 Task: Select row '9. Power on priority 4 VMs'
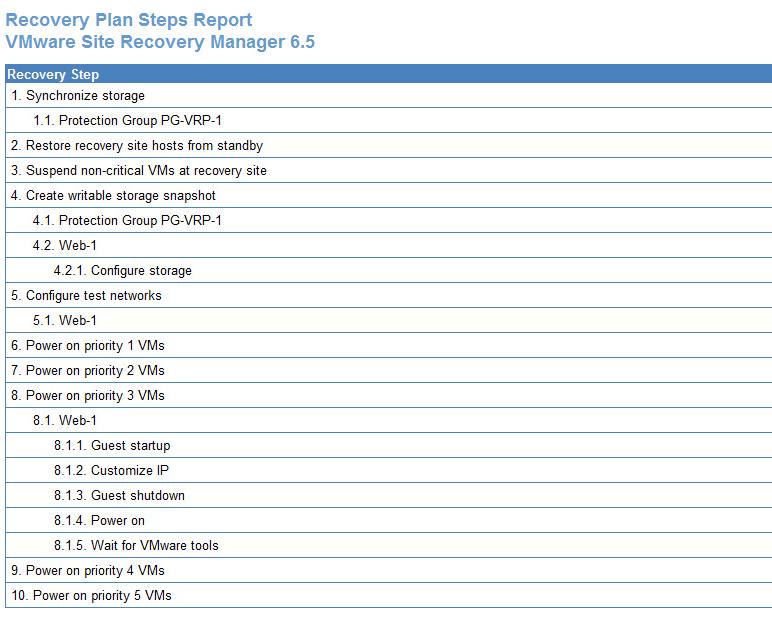(388, 571)
